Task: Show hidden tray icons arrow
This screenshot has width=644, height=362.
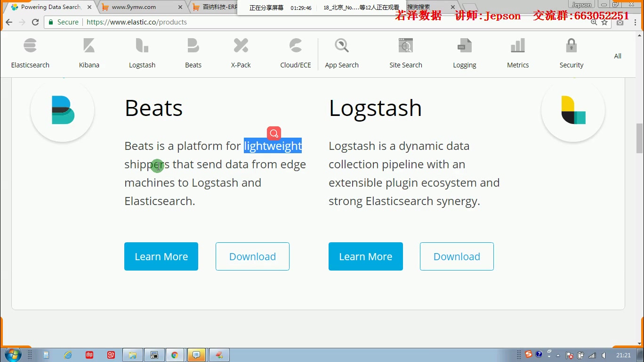Action: click(558, 355)
